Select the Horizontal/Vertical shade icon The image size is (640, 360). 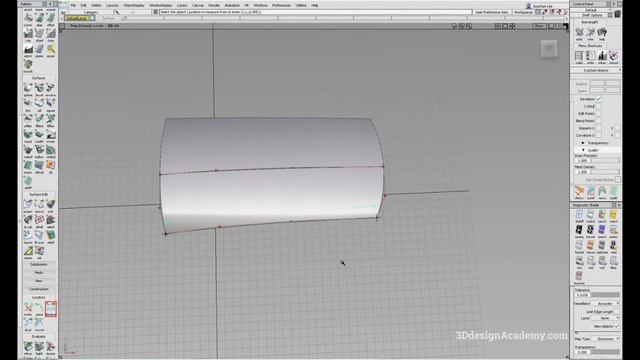(591, 231)
